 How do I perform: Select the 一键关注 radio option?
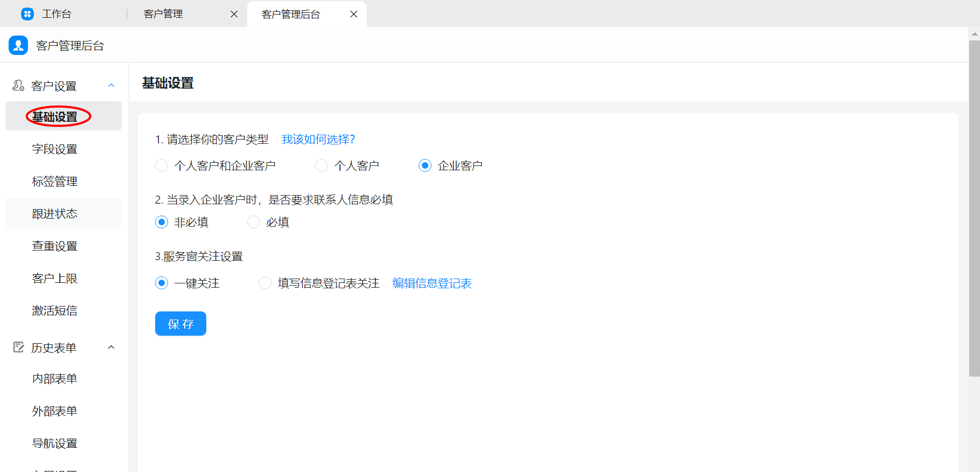click(162, 283)
